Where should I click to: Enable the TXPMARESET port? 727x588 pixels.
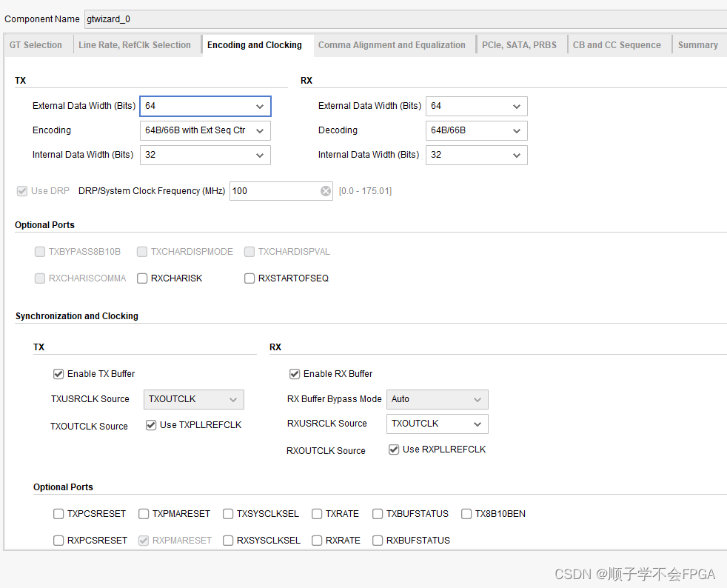pos(144,514)
